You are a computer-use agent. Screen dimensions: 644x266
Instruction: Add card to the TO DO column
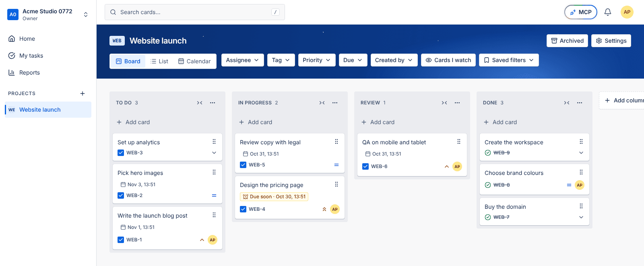(x=167, y=122)
